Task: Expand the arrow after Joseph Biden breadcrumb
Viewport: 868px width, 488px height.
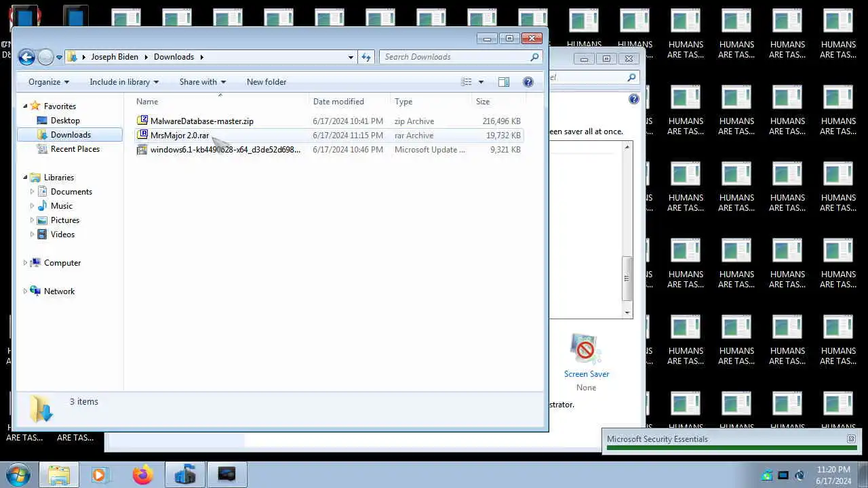Action: click(145, 57)
